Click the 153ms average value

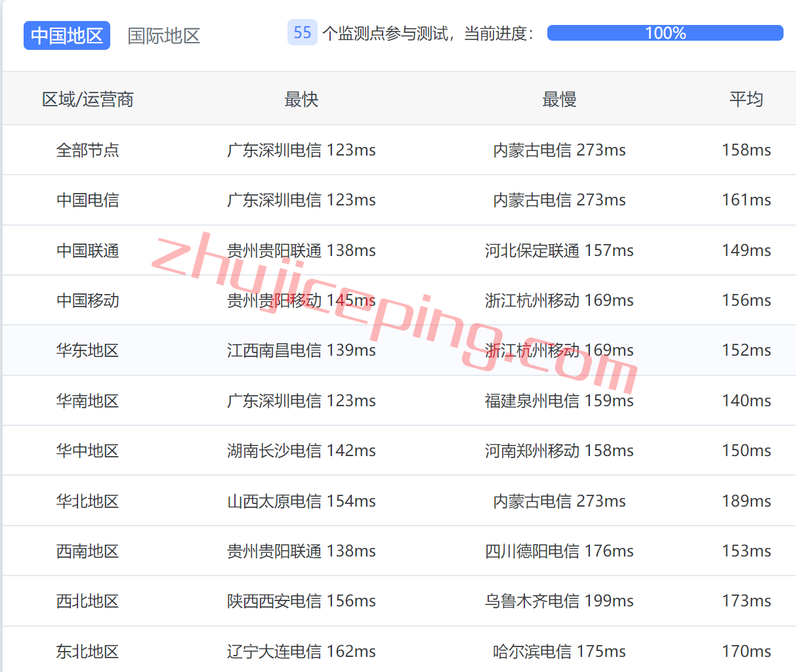coord(746,551)
